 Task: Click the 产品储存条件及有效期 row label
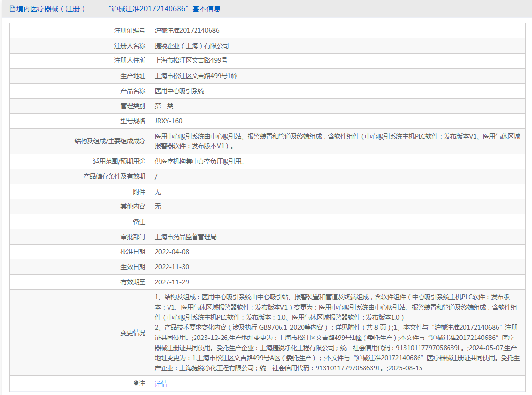click(x=114, y=176)
